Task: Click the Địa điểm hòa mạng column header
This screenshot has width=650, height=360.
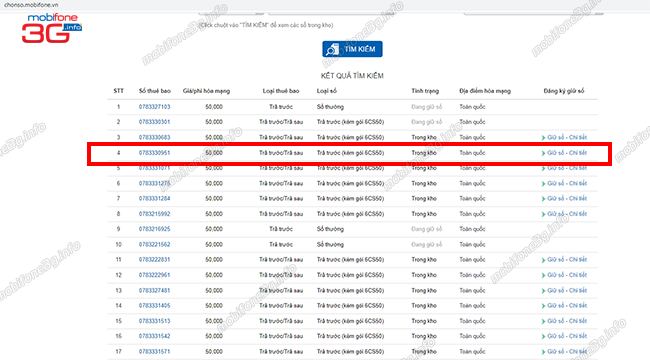Action: point(485,91)
